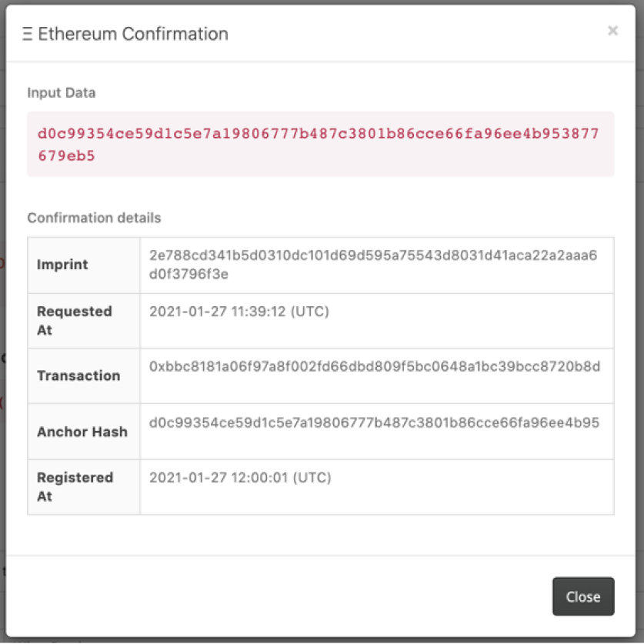Image resolution: width=644 pixels, height=644 pixels.
Task: Select the Imprint row label
Action: click(x=62, y=265)
